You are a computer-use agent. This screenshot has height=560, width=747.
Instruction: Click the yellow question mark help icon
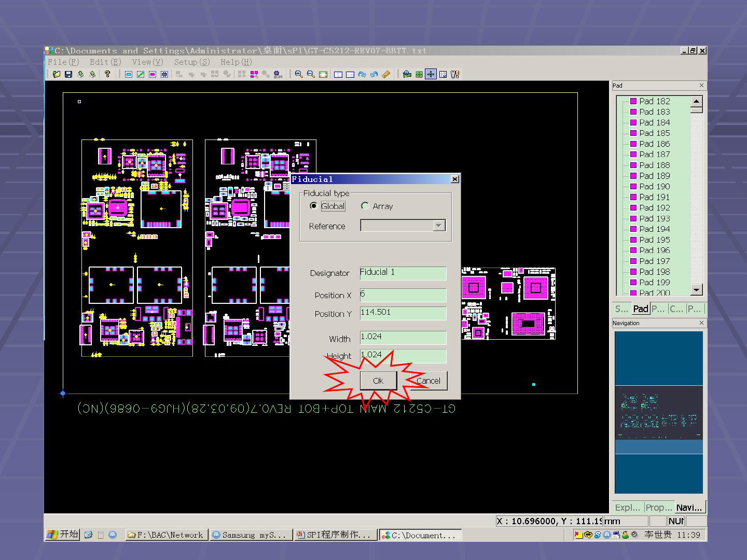[x=107, y=75]
